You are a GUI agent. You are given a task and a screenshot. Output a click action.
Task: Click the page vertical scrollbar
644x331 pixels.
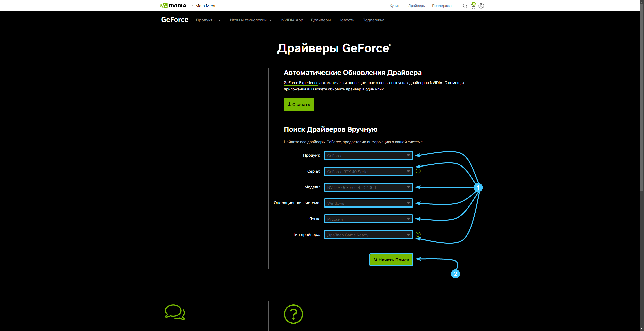(642, 98)
